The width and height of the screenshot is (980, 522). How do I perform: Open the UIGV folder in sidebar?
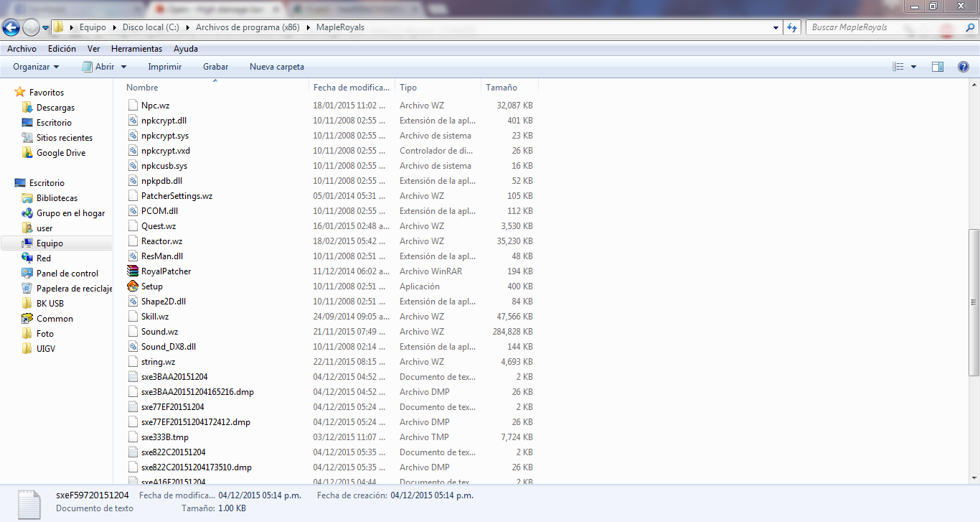pos(45,349)
